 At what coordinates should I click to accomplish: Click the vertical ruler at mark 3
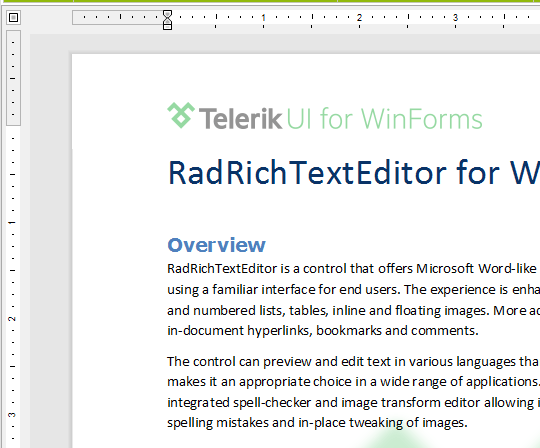tap(12, 415)
